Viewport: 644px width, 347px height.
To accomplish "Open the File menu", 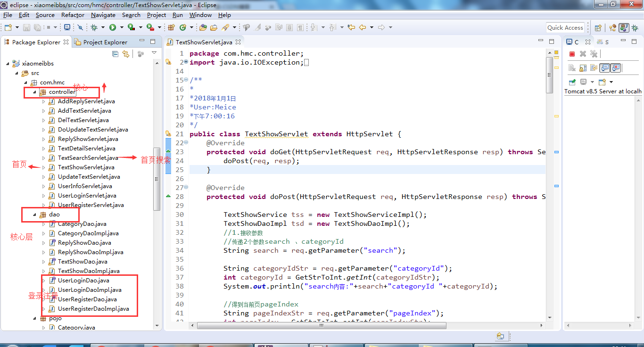I will tap(8, 15).
